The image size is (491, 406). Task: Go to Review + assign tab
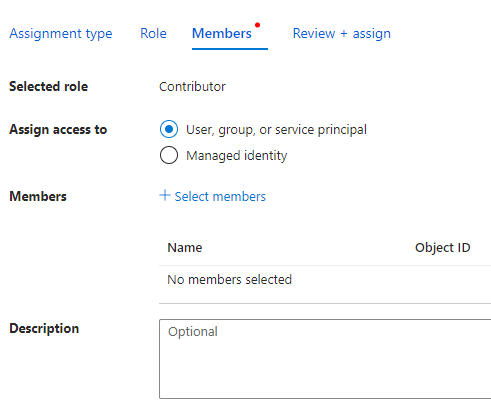(x=342, y=33)
